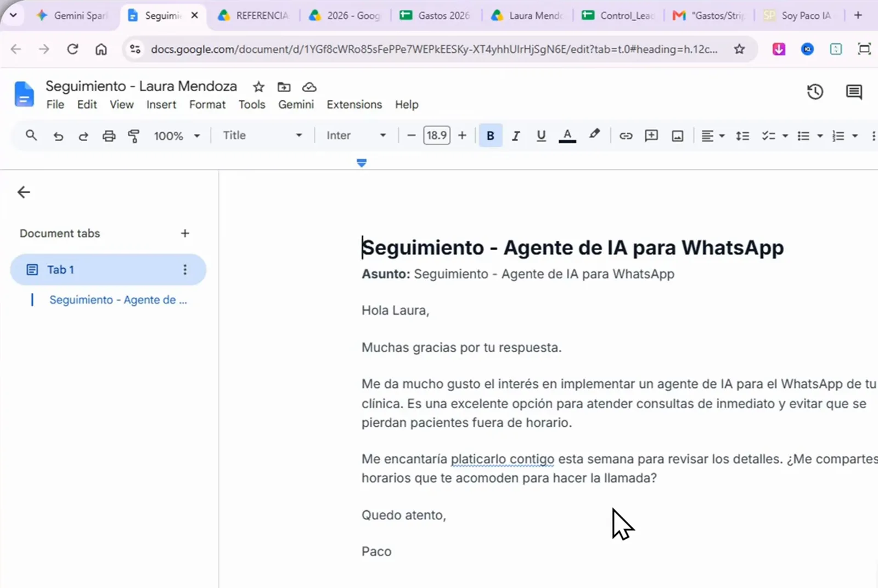
Task: Open the Insert menu
Action: (161, 104)
